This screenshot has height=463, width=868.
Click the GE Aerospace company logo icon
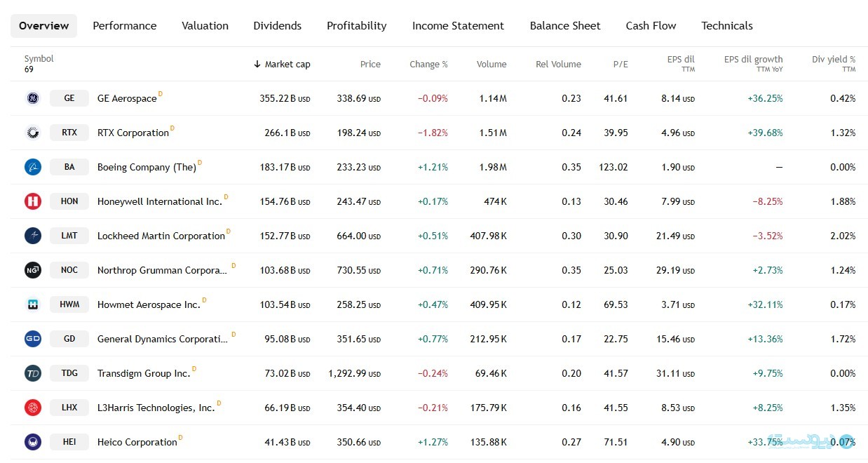[33, 98]
